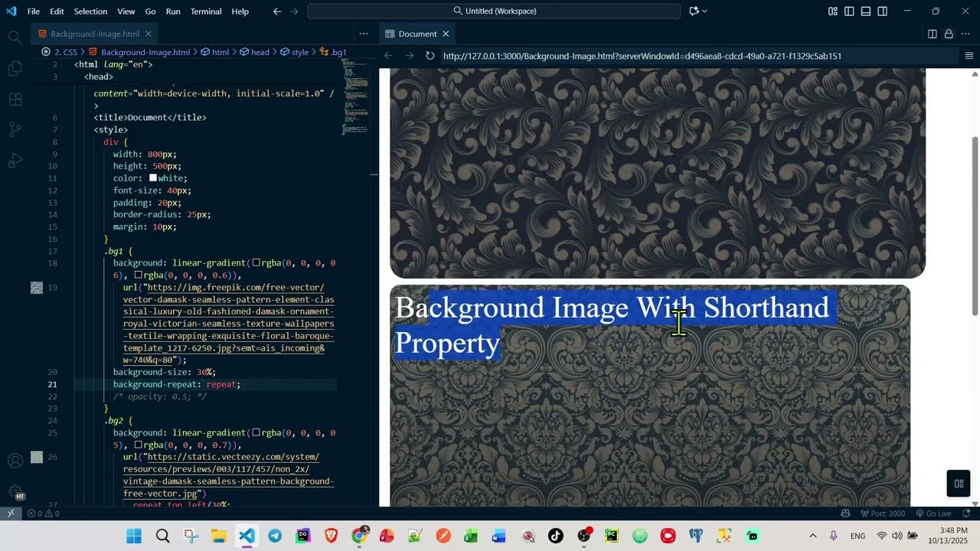Toggle the secondary side bar
980x551 pixels.
[x=883, y=11]
